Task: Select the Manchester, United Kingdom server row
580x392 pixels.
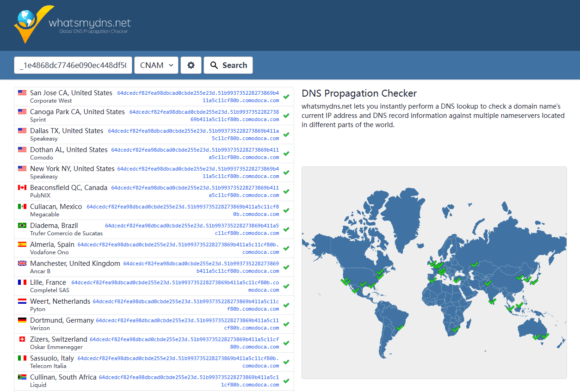Action: (x=154, y=267)
